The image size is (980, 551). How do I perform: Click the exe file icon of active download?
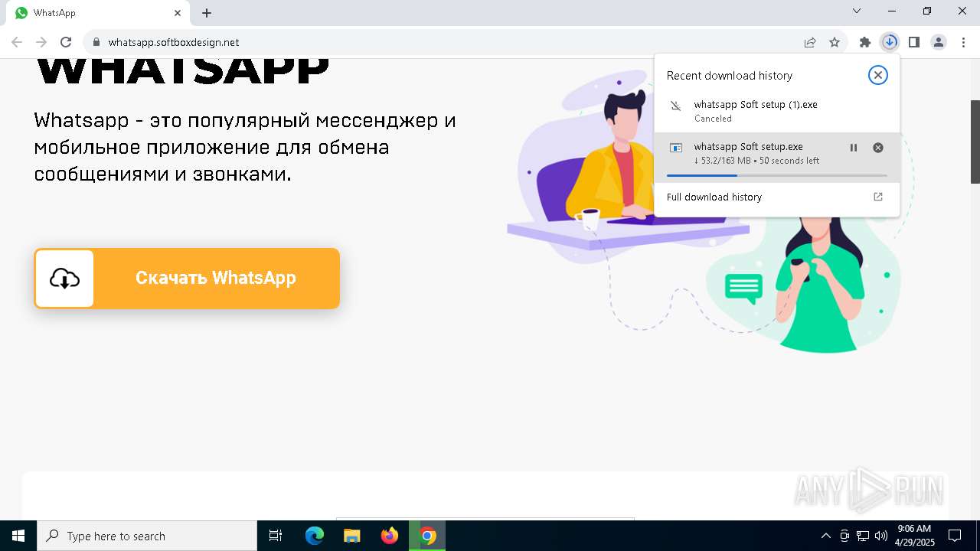tap(675, 148)
